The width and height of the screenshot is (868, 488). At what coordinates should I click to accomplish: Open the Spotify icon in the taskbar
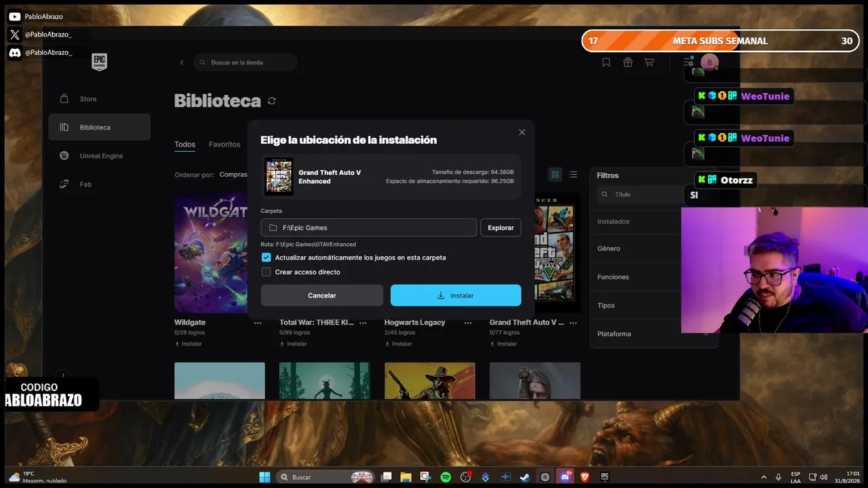pyautogui.click(x=446, y=477)
